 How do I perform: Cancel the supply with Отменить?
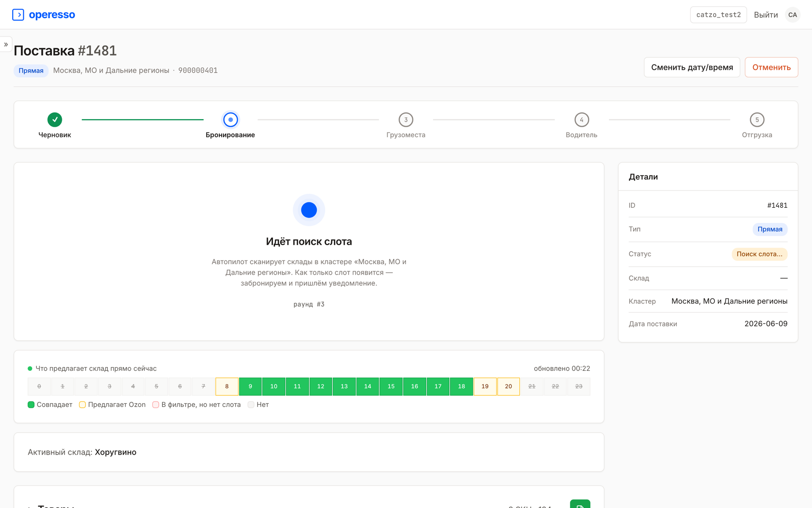[771, 67]
